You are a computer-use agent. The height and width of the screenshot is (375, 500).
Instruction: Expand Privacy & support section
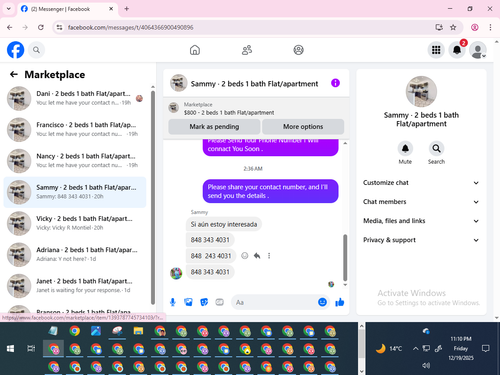pyautogui.click(x=421, y=240)
